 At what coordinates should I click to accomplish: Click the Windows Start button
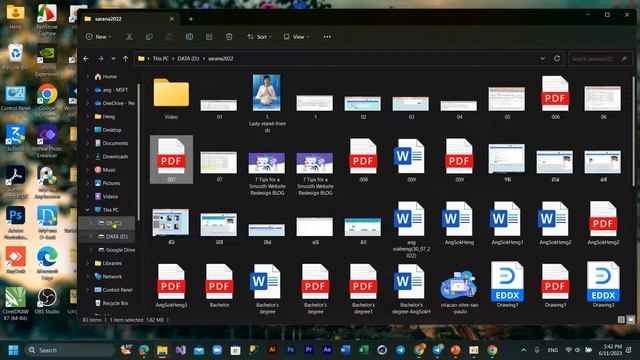[13, 350]
